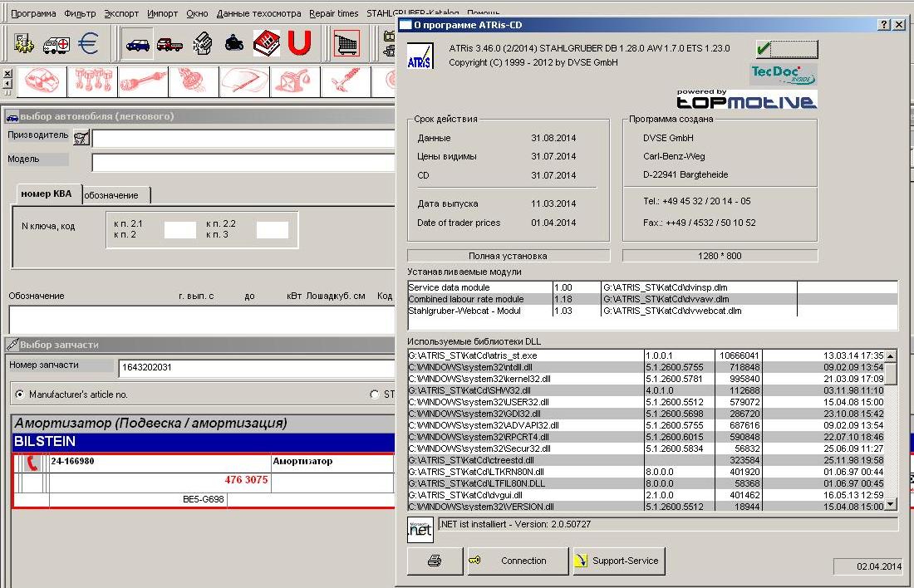Choose the drive shaft category thumbnail
Image resolution: width=914 pixels, height=588 pixels.
click(x=143, y=81)
